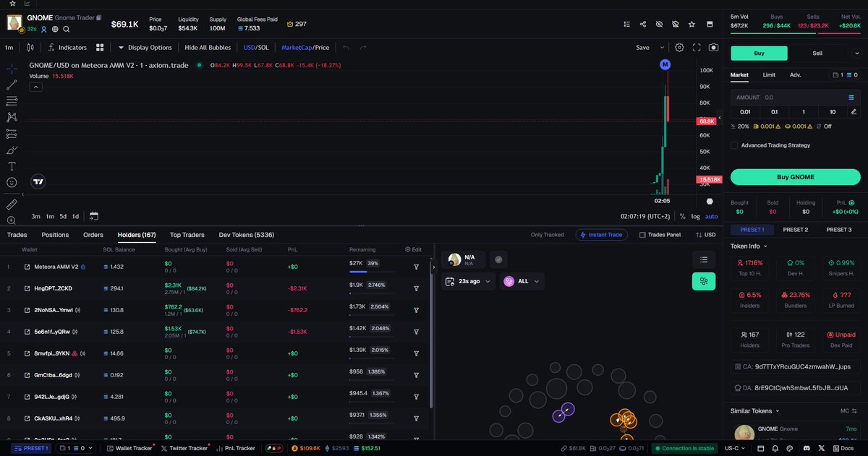Open chart settings gear icon
The width and height of the screenshot is (868, 456).
click(x=679, y=48)
